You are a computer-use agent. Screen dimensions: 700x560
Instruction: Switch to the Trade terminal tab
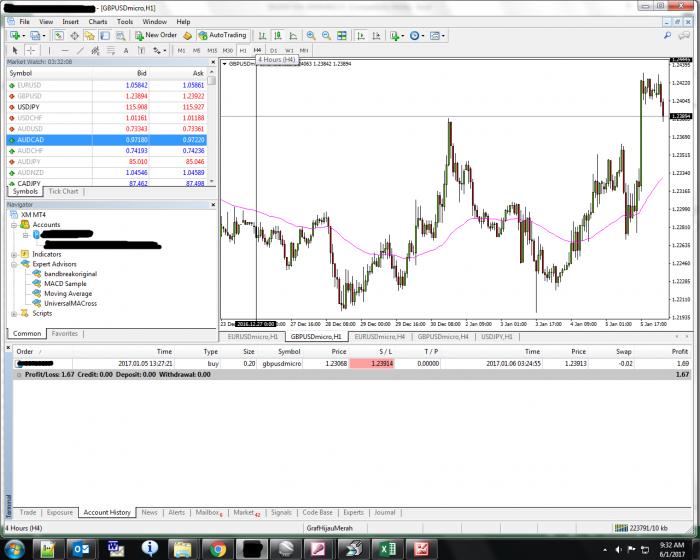(x=28, y=512)
